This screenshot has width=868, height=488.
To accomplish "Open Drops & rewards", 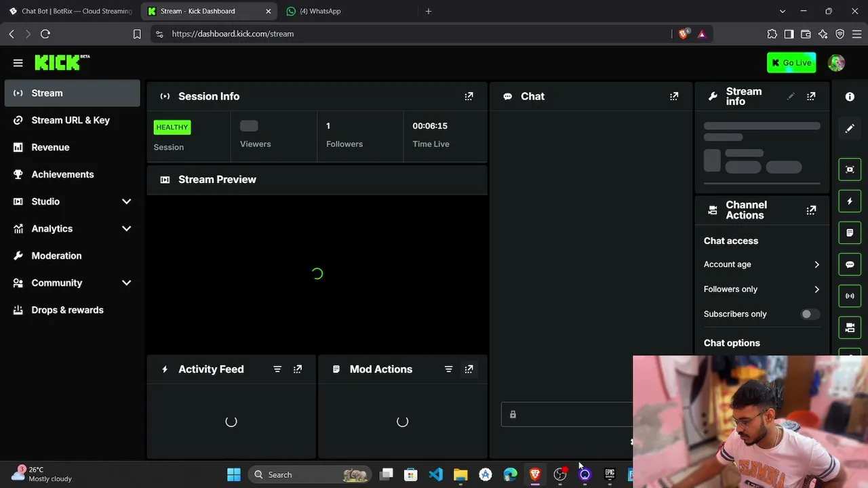I will pyautogui.click(x=72, y=310).
